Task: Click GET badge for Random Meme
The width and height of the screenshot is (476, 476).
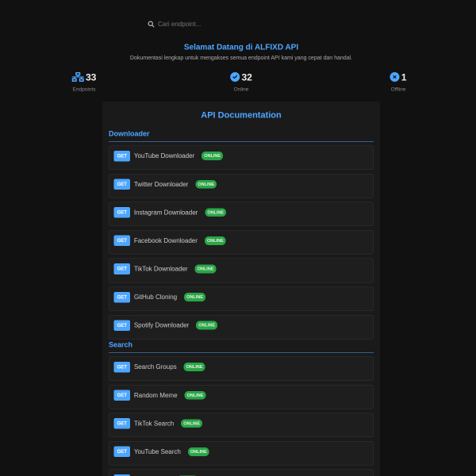Action: [x=121, y=395]
